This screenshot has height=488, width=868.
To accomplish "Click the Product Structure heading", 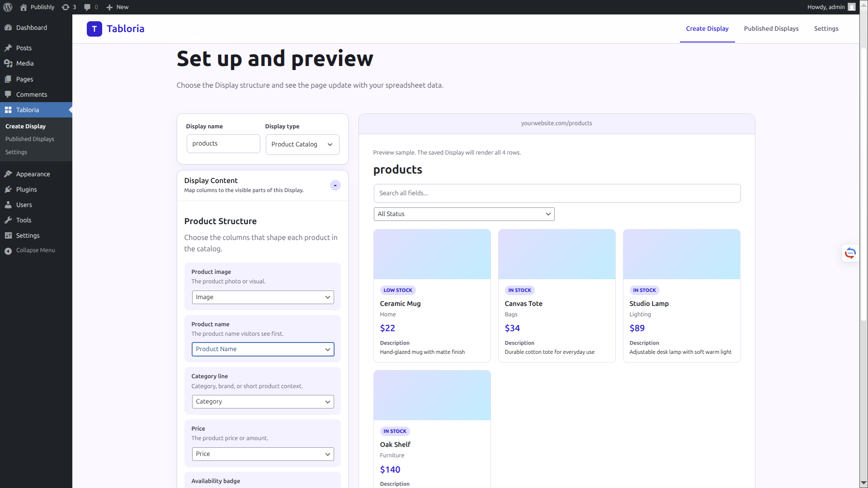I will [x=220, y=221].
